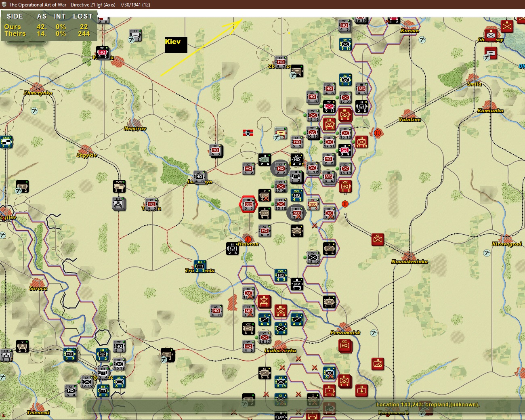Click the Nemirov city label
Viewport: 525px width, 420px height.
click(135, 128)
